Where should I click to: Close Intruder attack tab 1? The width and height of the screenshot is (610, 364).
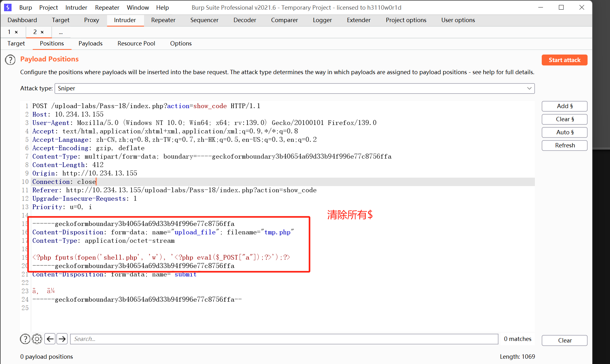[16, 32]
